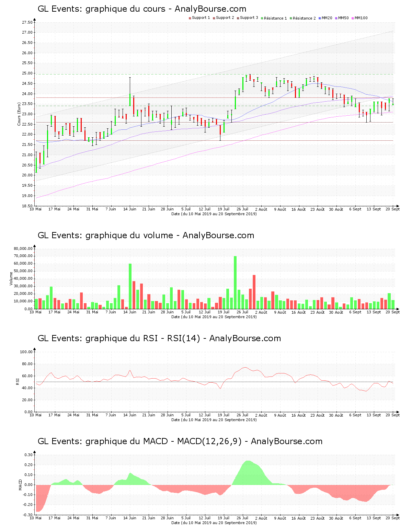Click '14 Juin' on the price chart axis

coord(130,209)
